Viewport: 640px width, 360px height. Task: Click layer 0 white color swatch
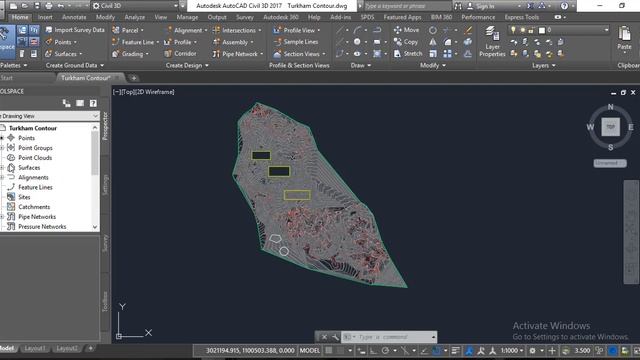pyautogui.click(x=542, y=30)
